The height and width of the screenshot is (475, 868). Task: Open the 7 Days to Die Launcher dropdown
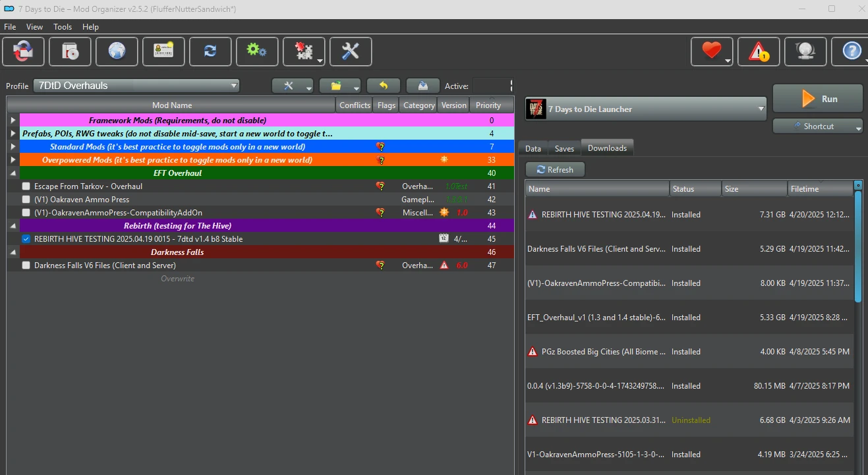[646, 109]
